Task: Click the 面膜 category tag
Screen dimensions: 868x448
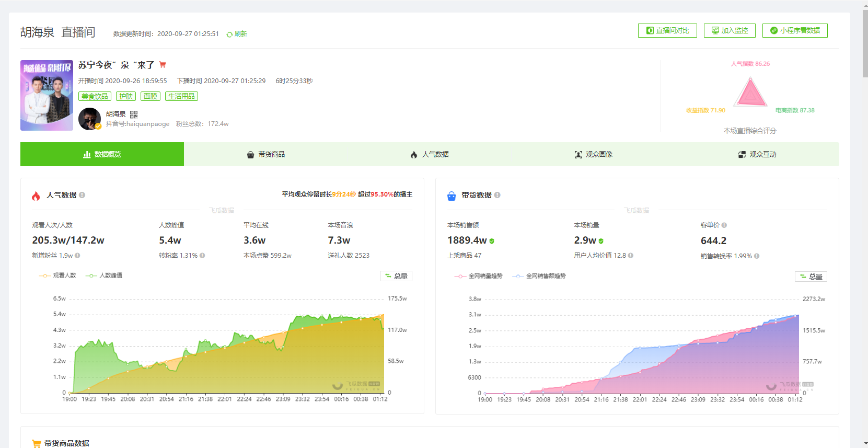Action: [x=151, y=96]
